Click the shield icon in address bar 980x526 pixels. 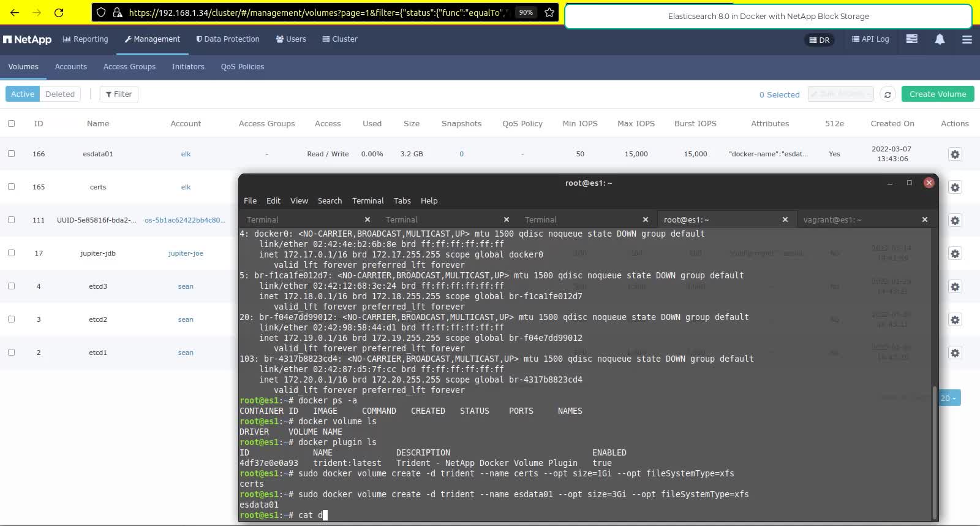102,12
